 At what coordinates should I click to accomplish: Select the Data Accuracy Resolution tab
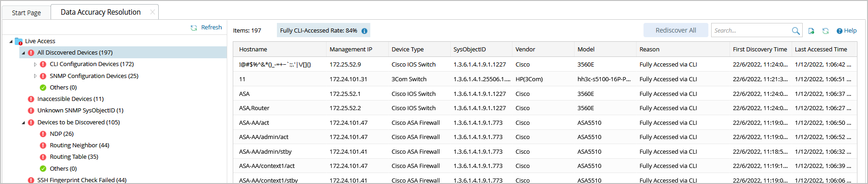(101, 12)
